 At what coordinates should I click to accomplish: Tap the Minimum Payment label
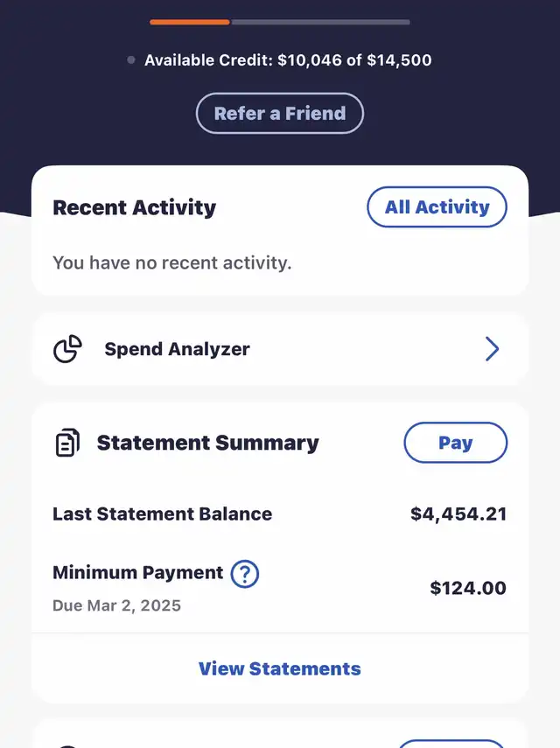pos(138,573)
